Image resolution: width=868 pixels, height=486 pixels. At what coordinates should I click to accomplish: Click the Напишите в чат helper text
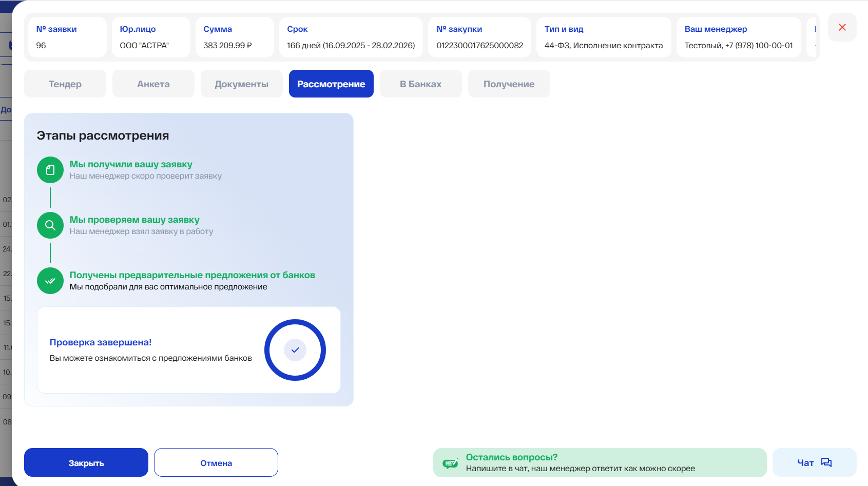click(581, 469)
